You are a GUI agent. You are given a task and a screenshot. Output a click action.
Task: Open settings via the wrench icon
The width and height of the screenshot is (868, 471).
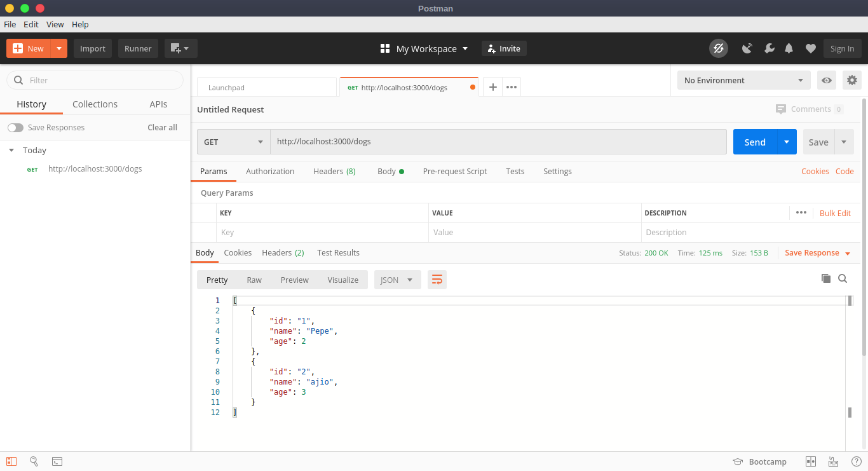point(769,48)
